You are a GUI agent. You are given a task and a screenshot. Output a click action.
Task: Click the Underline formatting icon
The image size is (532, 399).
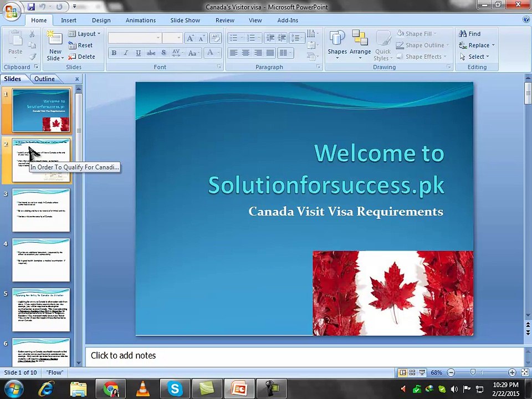138,53
